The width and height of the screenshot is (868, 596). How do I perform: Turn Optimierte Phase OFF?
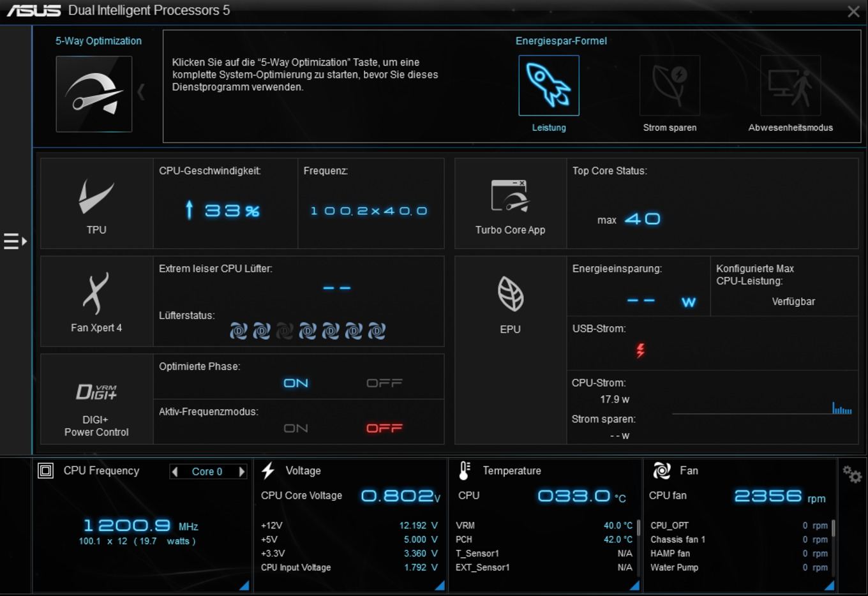[x=384, y=383]
